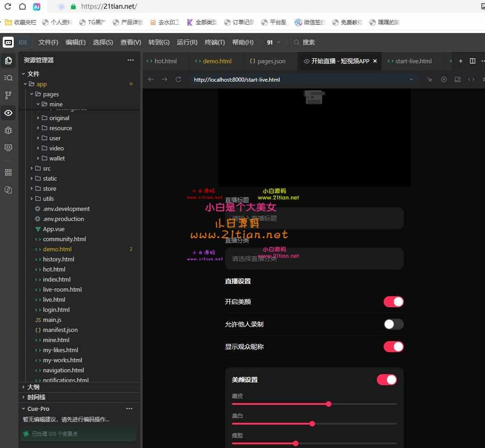This screenshot has height=448, width=485.
Task: Toggle the device emulation icon in preview toolbar
Action: tap(457, 79)
